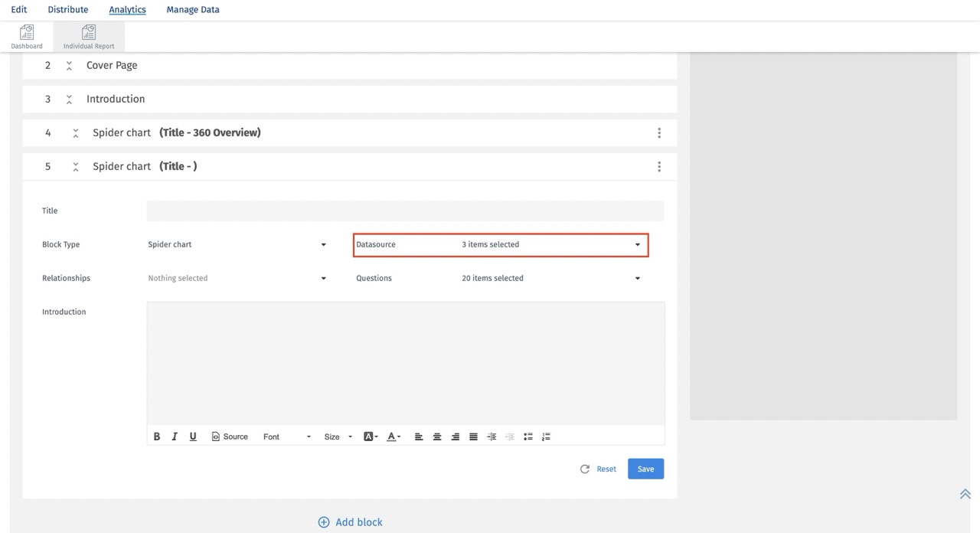Switch to the Dashboard view
The height and width of the screenshot is (533, 980).
pyautogui.click(x=26, y=35)
